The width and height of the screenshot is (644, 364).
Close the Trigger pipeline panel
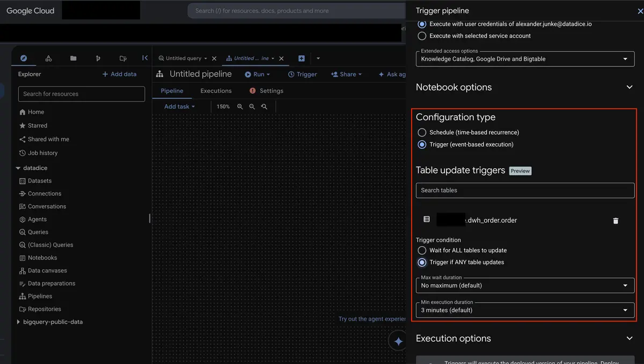(x=640, y=11)
